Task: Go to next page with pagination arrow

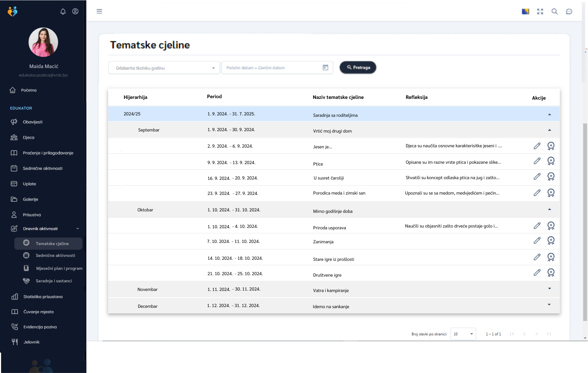Action: [x=537, y=334]
